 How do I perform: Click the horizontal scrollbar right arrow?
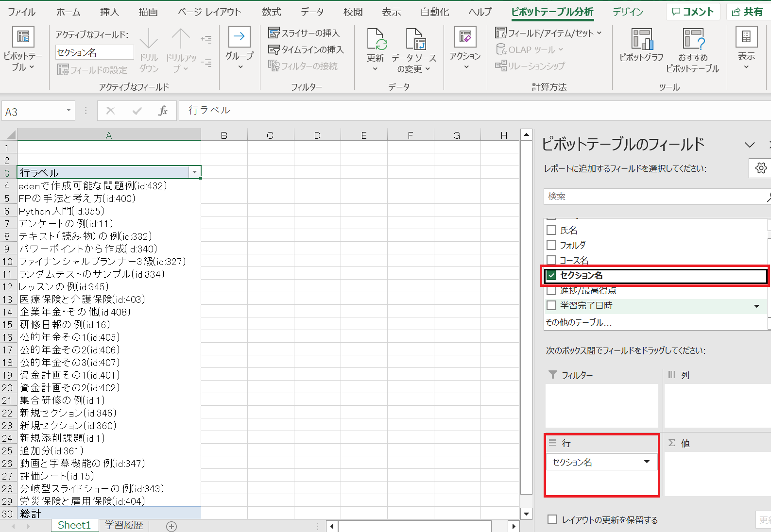click(x=514, y=526)
